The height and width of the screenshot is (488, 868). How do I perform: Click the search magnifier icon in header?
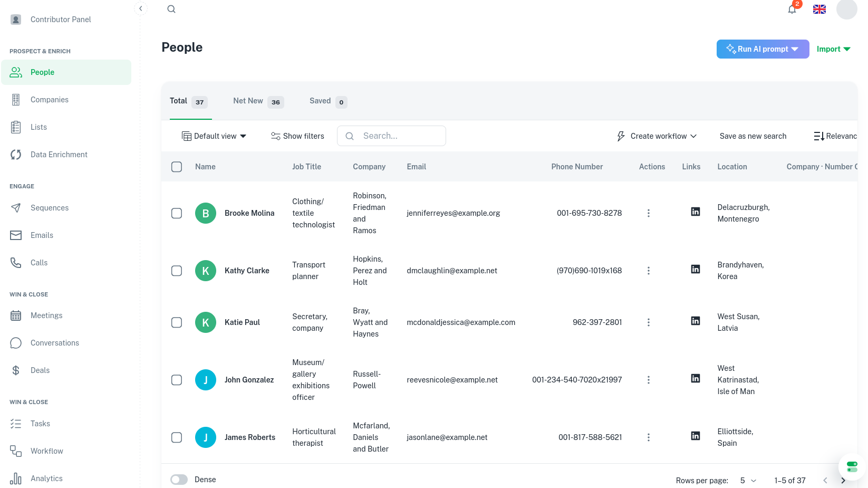[x=171, y=9]
